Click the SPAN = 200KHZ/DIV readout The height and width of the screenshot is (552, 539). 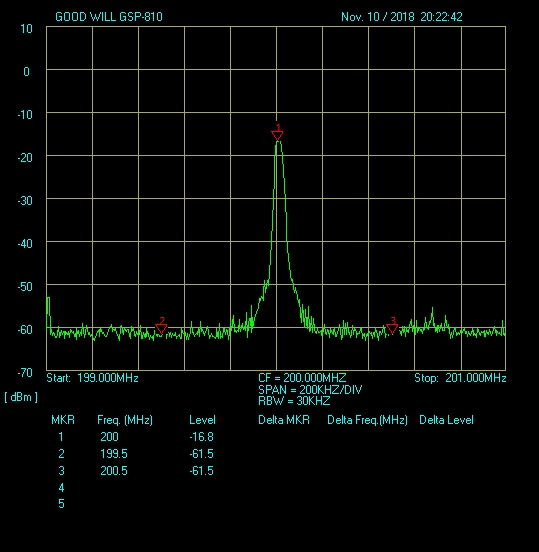(310, 390)
